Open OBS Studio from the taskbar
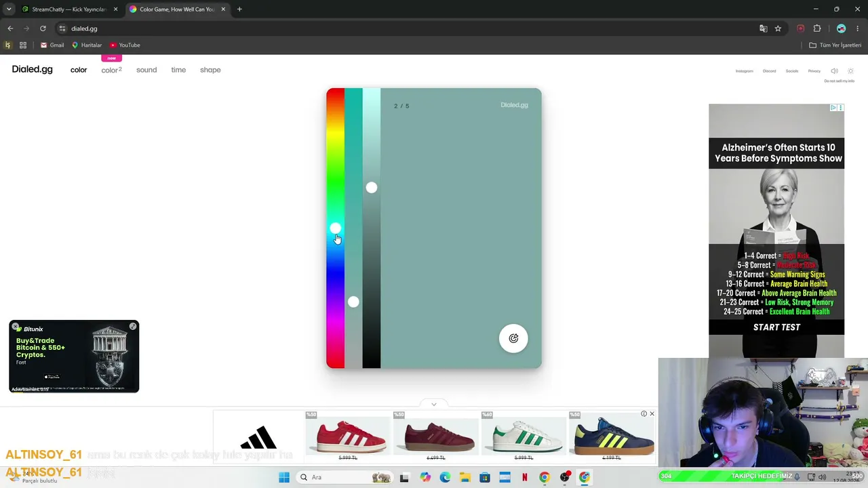The image size is (868, 488). coord(565,477)
